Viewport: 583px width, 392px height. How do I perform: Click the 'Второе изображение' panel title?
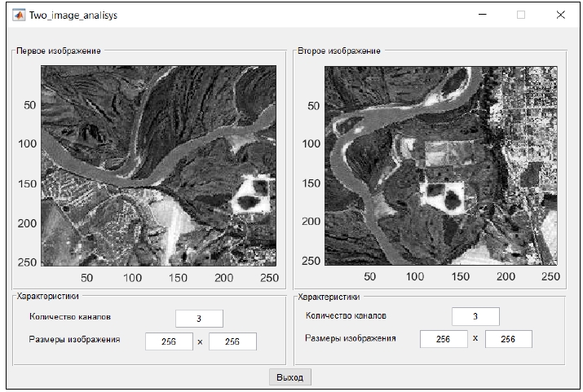[339, 51]
